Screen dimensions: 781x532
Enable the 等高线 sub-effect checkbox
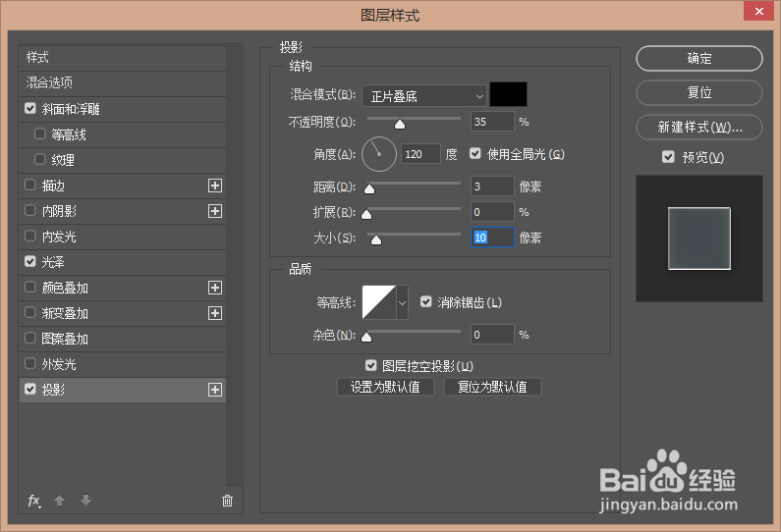coord(40,133)
